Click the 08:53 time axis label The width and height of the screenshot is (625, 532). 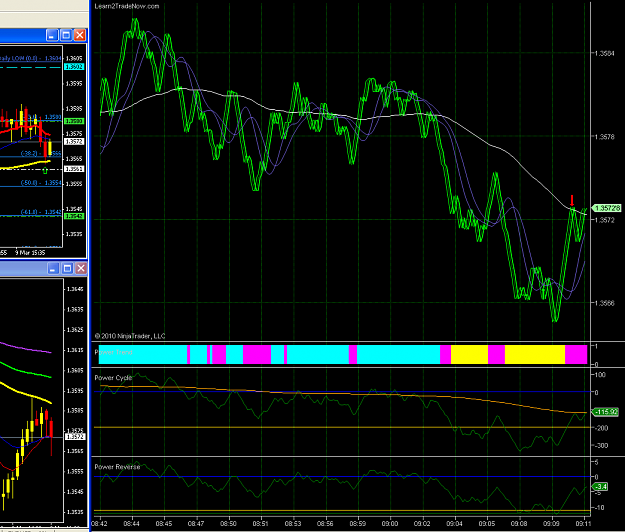click(x=293, y=524)
